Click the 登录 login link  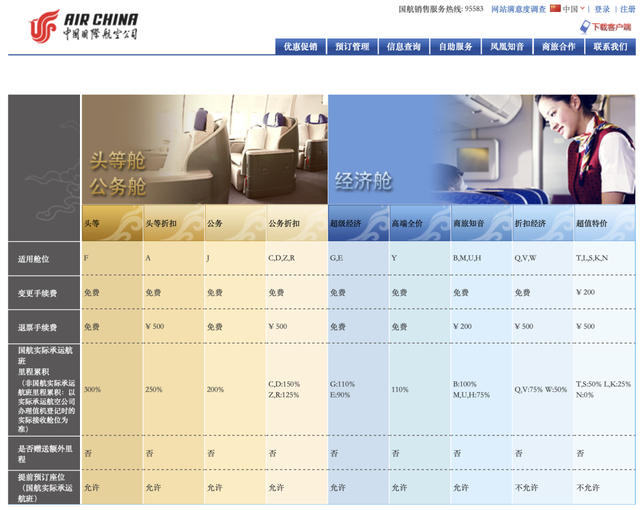(x=602, y=9)
